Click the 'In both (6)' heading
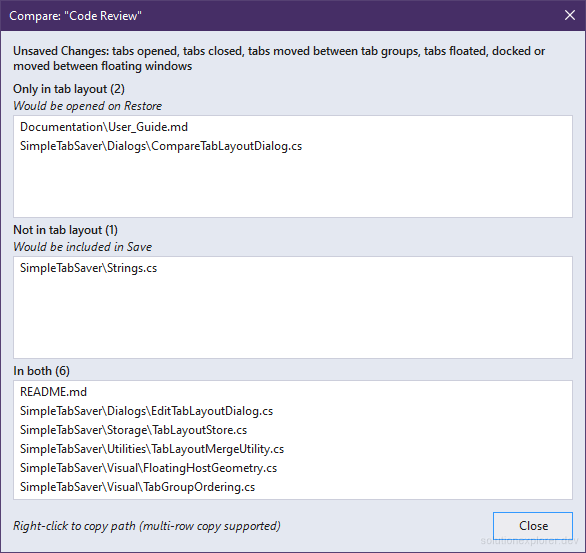This screenshot has height=553, width=586. click(x=41, y=371)
